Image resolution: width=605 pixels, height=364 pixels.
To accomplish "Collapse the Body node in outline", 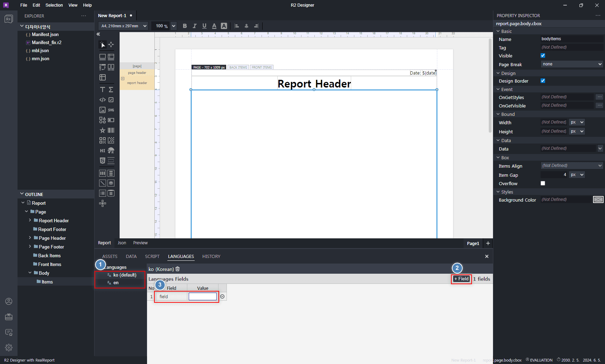I will [30, 273].
